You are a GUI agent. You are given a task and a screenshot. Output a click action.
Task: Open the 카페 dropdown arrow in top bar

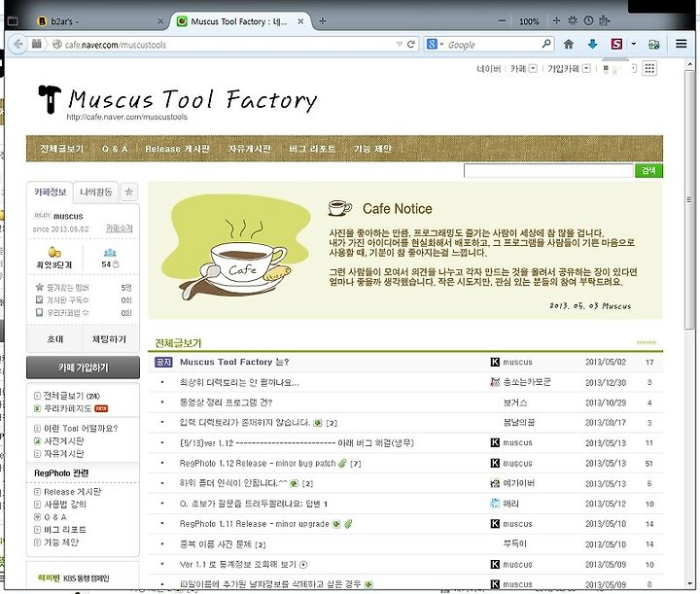pyautogui.click(x=533, y=68)
